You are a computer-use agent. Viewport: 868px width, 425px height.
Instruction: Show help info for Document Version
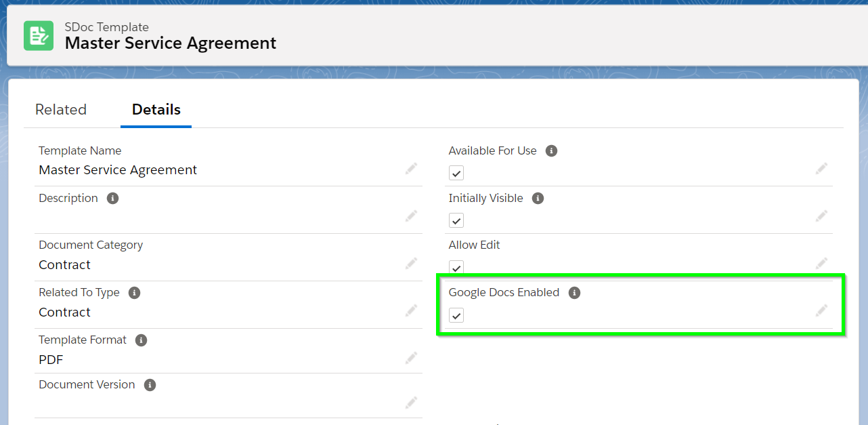tap(150, 385)
